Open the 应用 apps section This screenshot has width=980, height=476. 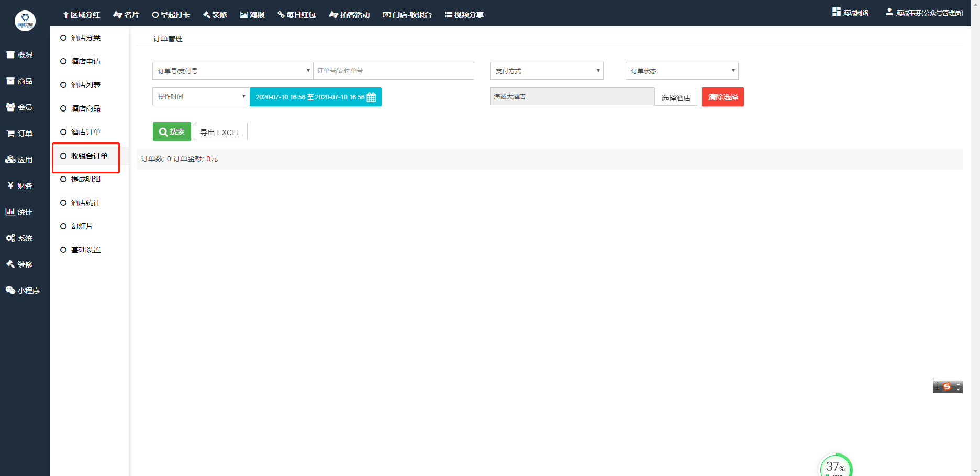[x=20, y=160]
